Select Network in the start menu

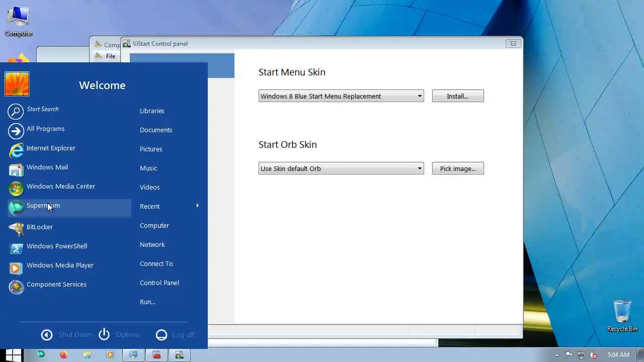coord(152,244)
